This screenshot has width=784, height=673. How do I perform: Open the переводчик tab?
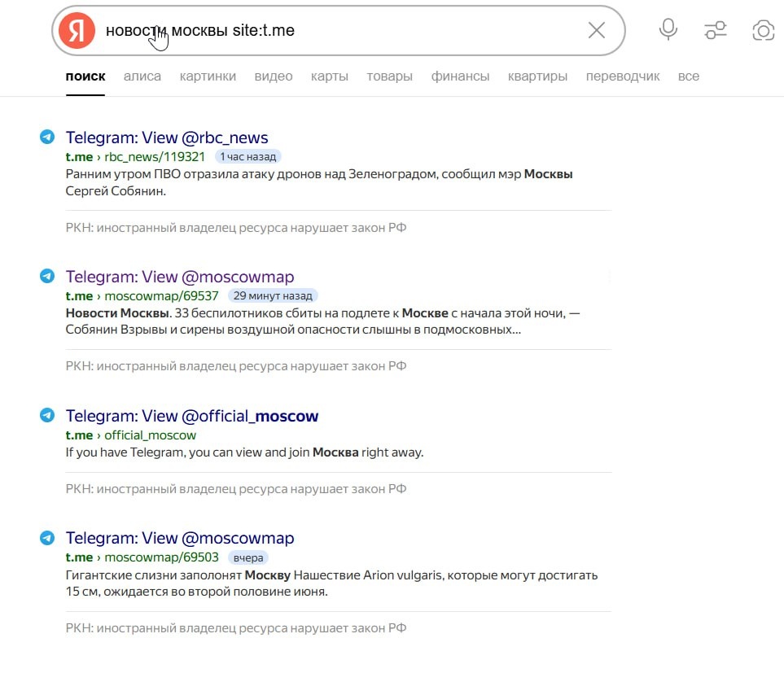[x=623, y=76]
